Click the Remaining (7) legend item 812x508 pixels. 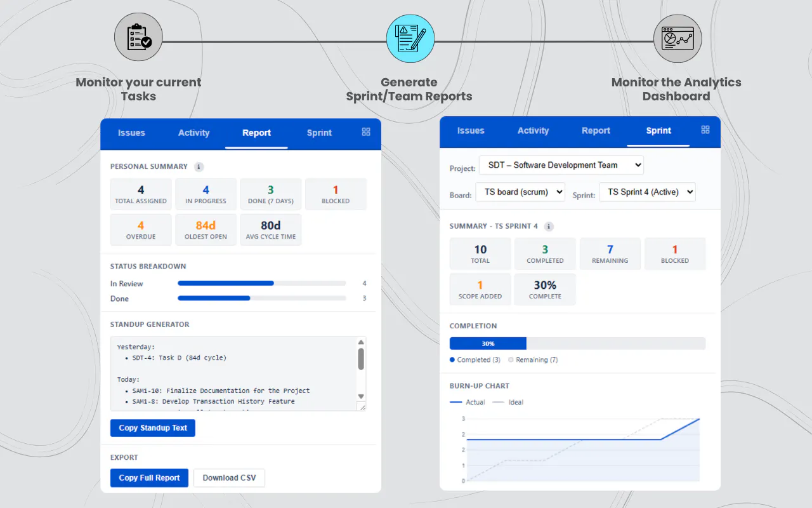(x=533, y=360)
